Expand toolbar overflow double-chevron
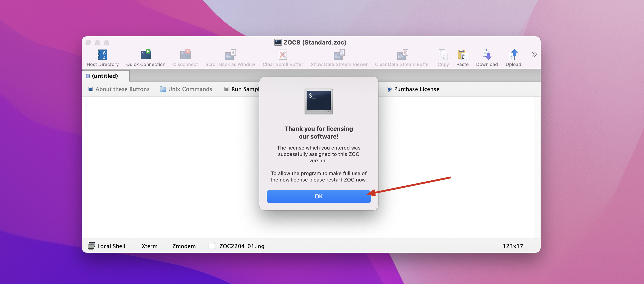644x284 pixels. pos(534,54)
